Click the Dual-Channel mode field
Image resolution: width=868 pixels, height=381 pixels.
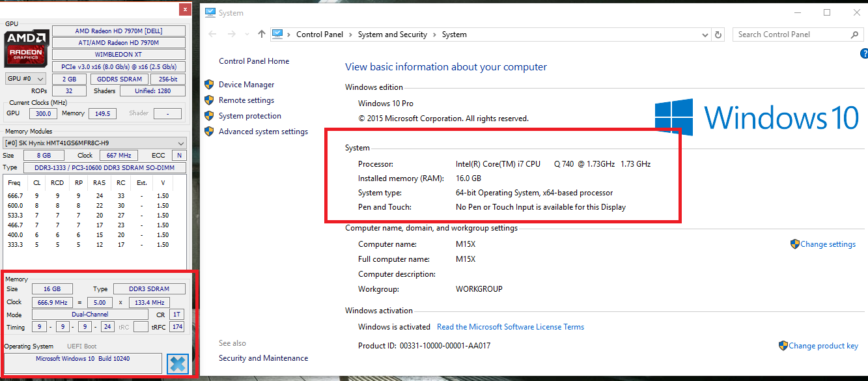pos(91,315)
